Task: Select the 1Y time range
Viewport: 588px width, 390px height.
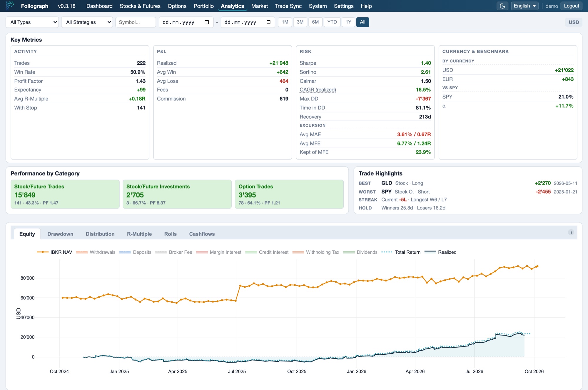Action: point(348,22)
